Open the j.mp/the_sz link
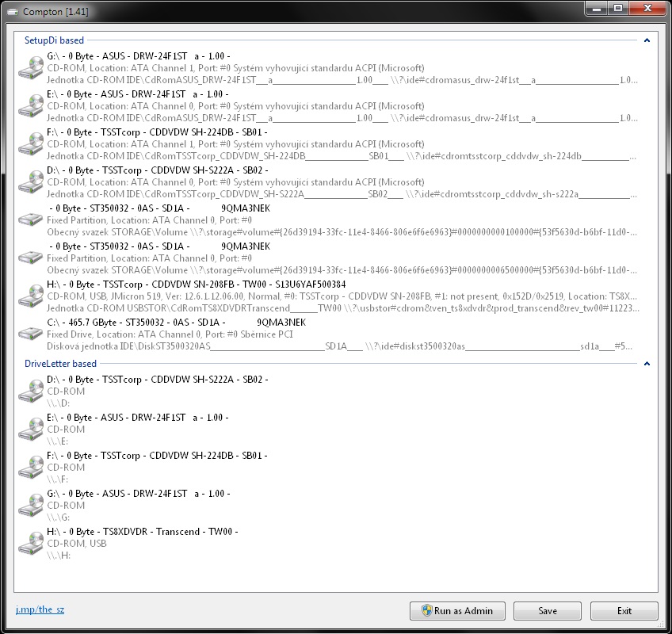This screenshot has width=672, height=634. [40, 609]
